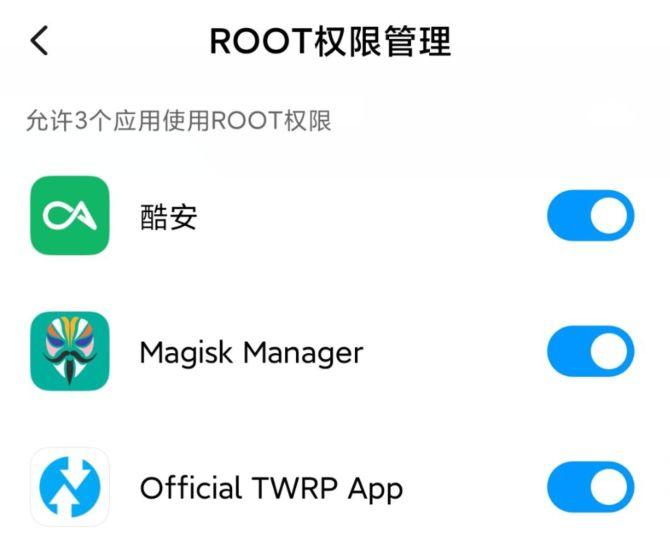Click blue track of Magisk Manager switch
670x552 pixels.
click(x=568, y=351)
